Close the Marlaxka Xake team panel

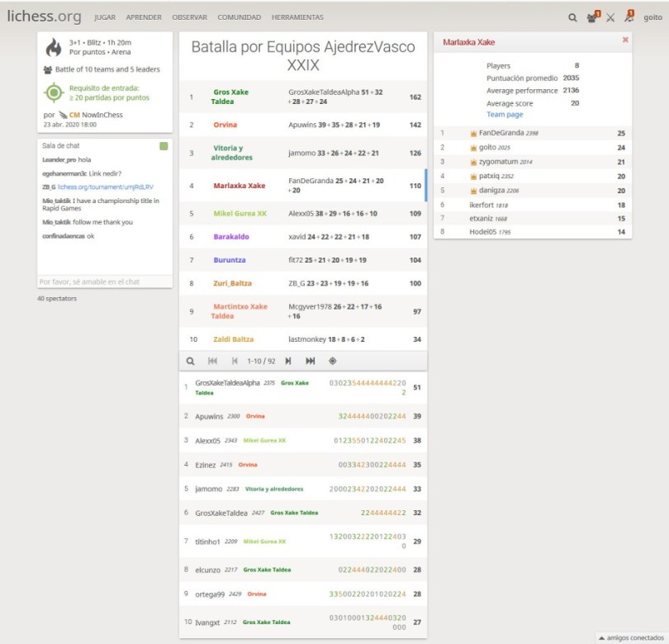point(625,40)
